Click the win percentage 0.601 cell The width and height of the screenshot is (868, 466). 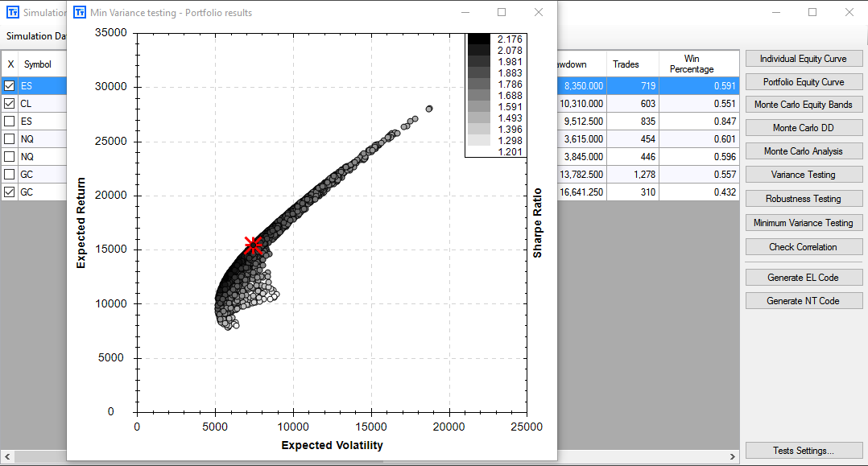pyautogui.click(x=699, y=139)
